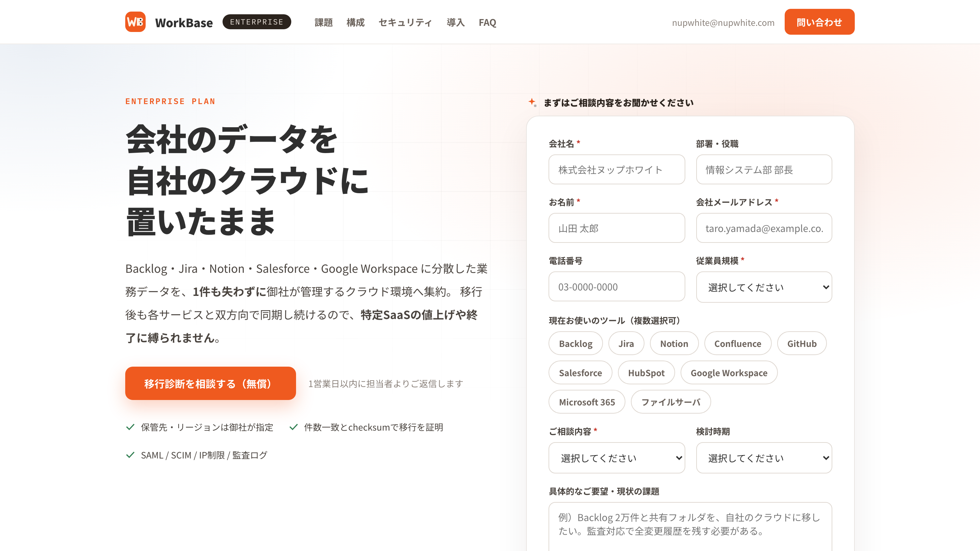Screen dimensions: 980x551
Task: Click the WorkBase brand name
Action: [x=184, y=22]
